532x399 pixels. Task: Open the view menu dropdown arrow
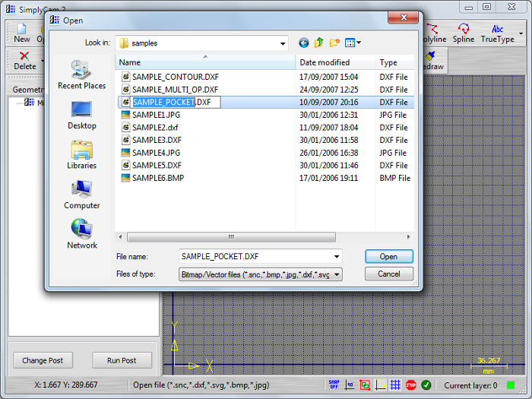[359, 43]
